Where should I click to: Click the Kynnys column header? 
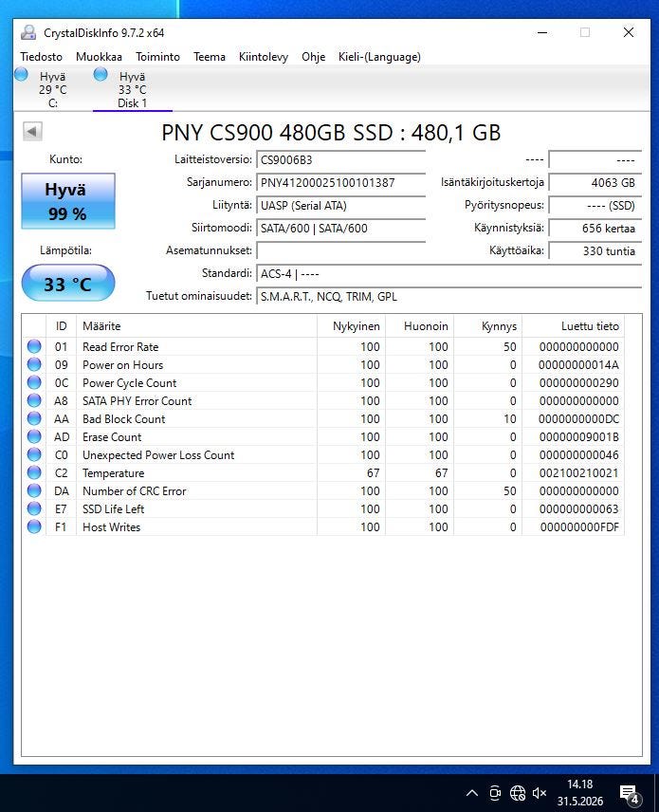(487, 326)
